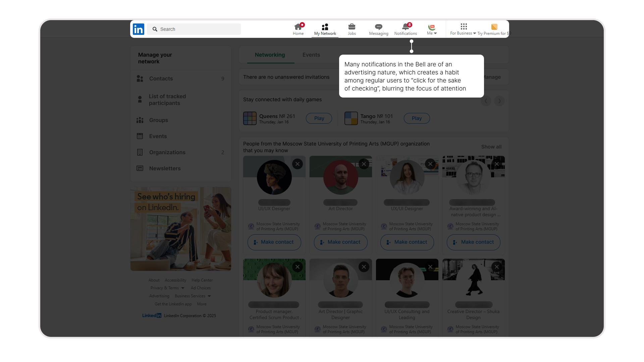Expand the Privacy & Terms footer dropdown
Viewport: 644px width, 362px height.
click(x=167, y=288)
